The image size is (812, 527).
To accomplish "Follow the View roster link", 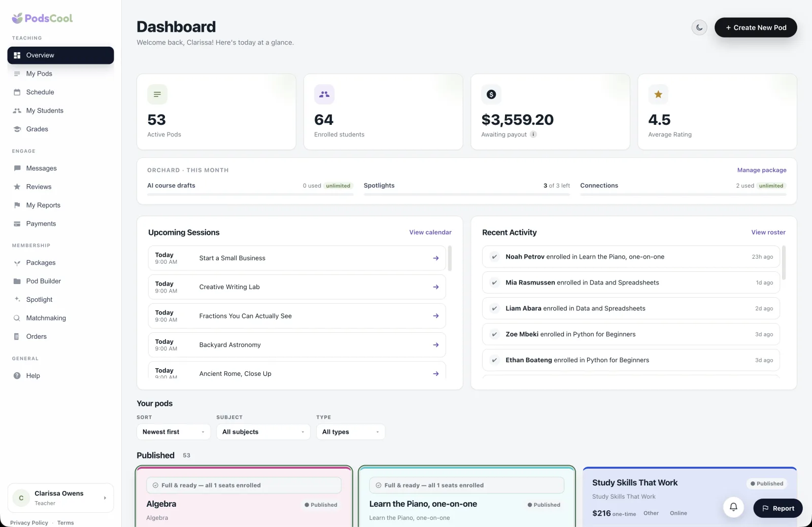I will pos(768,232).
